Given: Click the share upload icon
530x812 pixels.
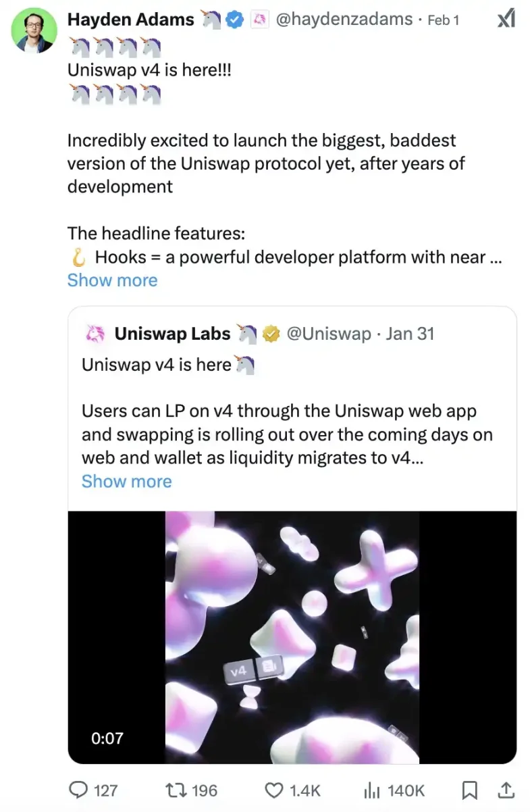Looking at the screenshot, I should pyautogui.click(x=506, y=790).
